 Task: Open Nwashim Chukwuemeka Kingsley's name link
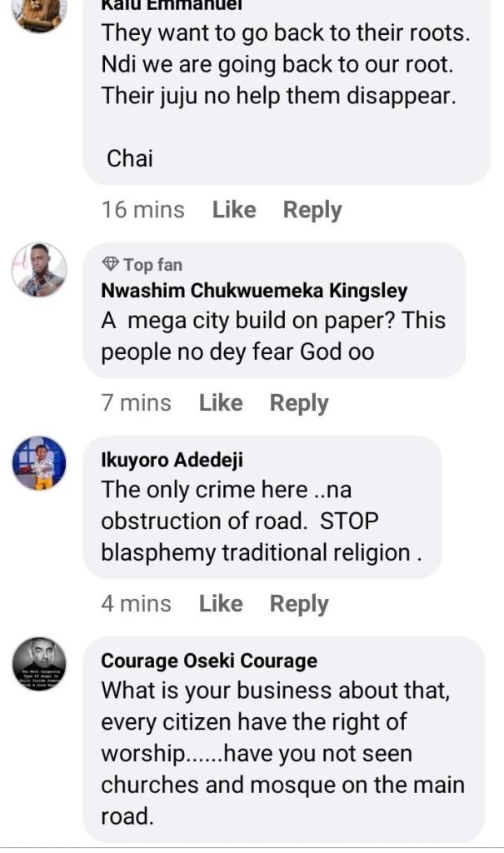tap(254, 291)
